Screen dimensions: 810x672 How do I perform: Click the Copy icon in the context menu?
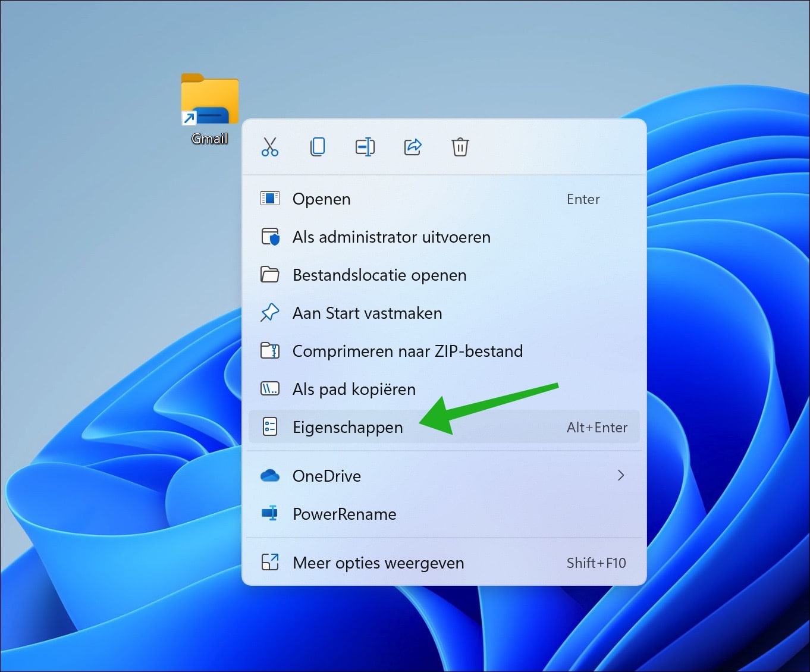coord(318,147)
